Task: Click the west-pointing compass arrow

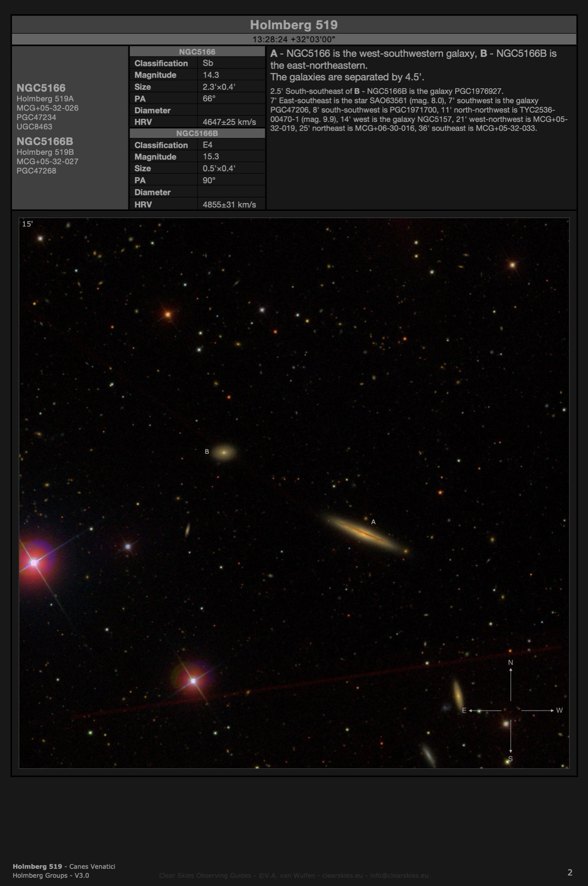Action: (x=538, y=710)
